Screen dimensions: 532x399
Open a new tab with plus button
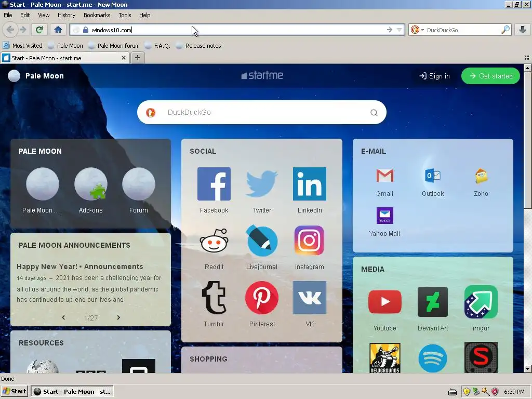(137, 58)
